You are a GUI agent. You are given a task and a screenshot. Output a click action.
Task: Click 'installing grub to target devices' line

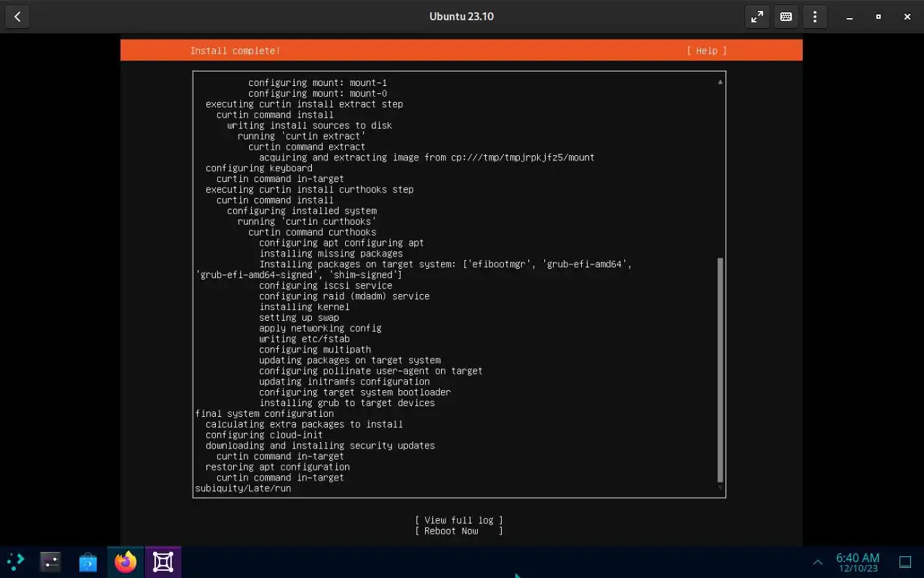[x=347, y=403]
